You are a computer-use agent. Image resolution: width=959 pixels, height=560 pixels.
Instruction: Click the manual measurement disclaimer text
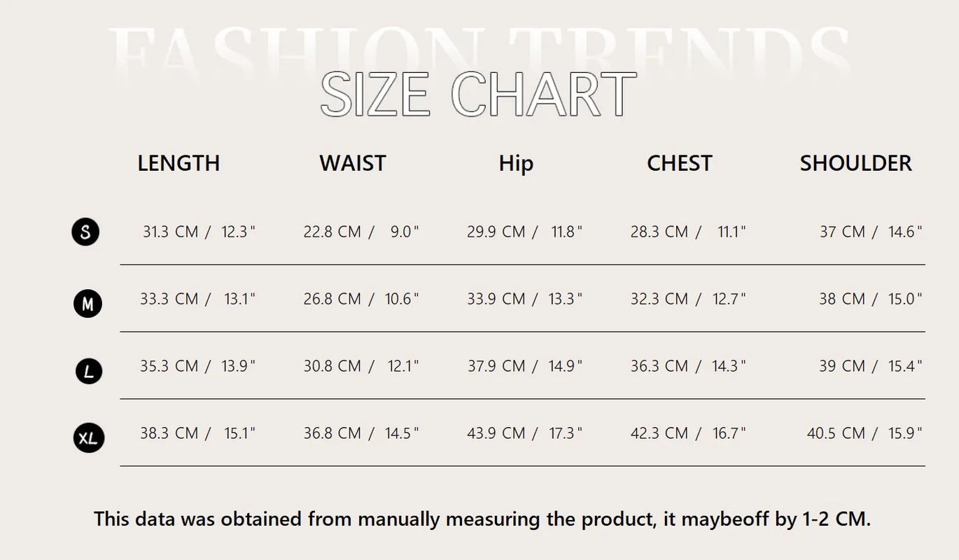coord(482,519)
